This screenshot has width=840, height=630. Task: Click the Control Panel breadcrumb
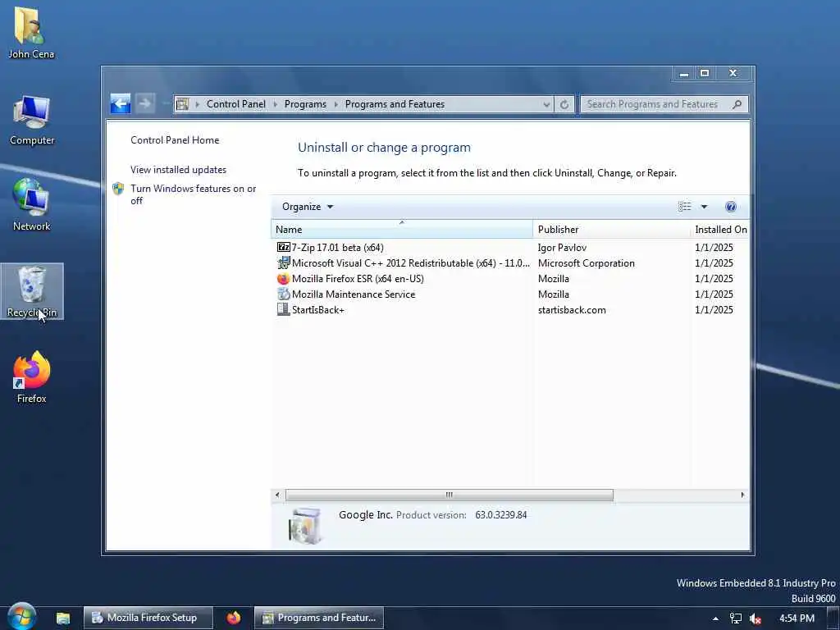[236, 104]
